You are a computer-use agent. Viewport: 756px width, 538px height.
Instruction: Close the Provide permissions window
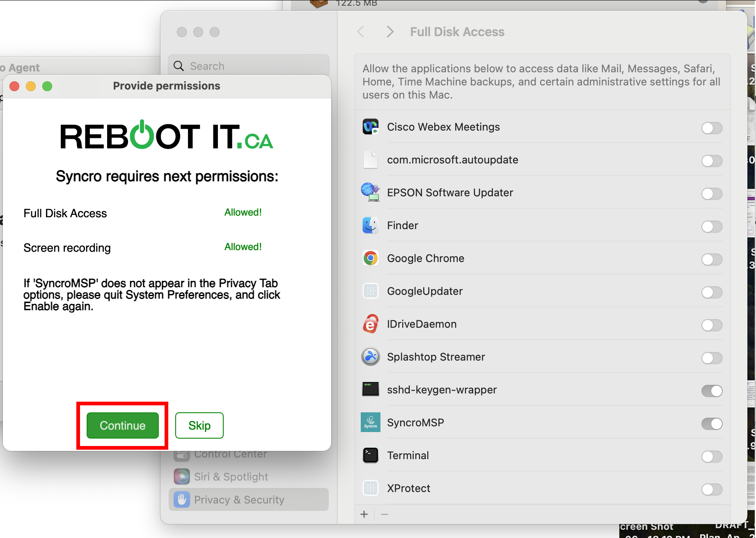point(15,86)
